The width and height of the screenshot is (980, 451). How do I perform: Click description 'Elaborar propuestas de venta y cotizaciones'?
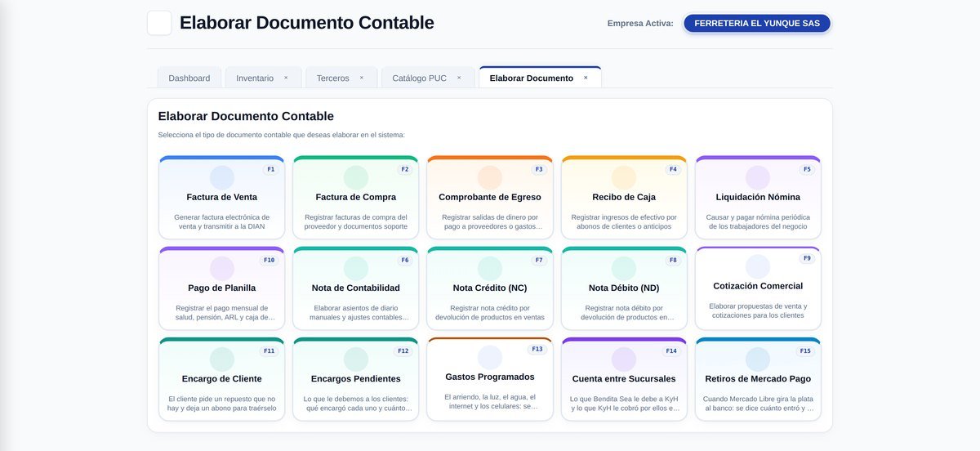click(x=758, y=310)
